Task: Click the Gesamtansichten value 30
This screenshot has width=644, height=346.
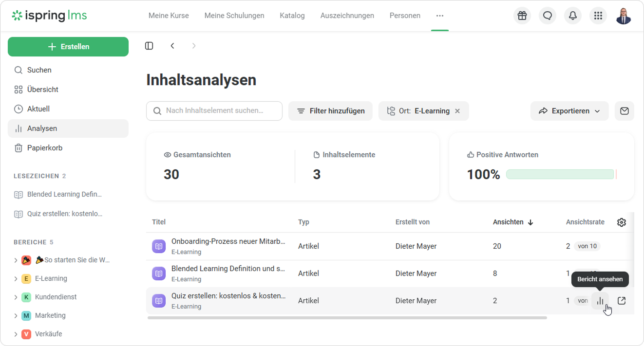Action: tap(171, 175)
